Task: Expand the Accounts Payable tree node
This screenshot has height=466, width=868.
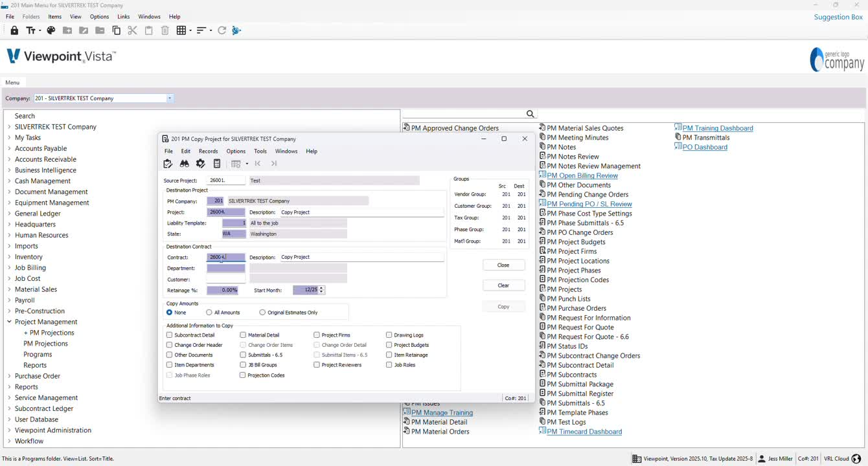Action: click(9, 148)
